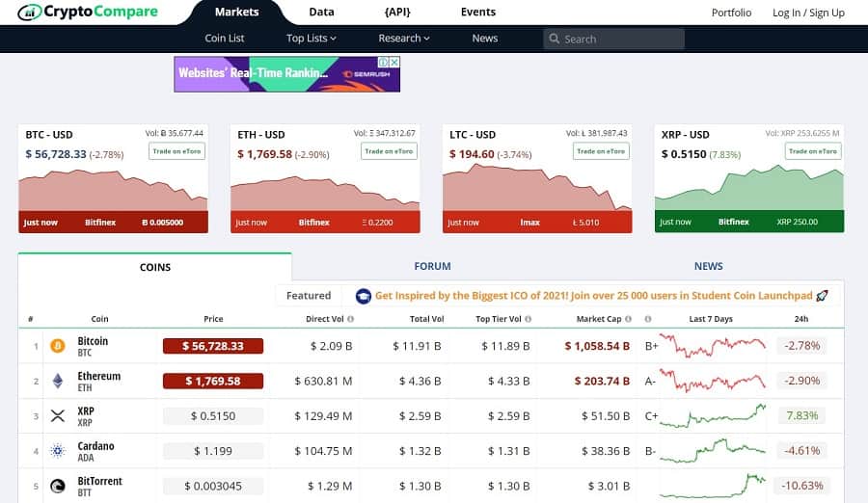868x503 pixels.
Task: Click the Ethereum coin name
Action: pos(98,376)
